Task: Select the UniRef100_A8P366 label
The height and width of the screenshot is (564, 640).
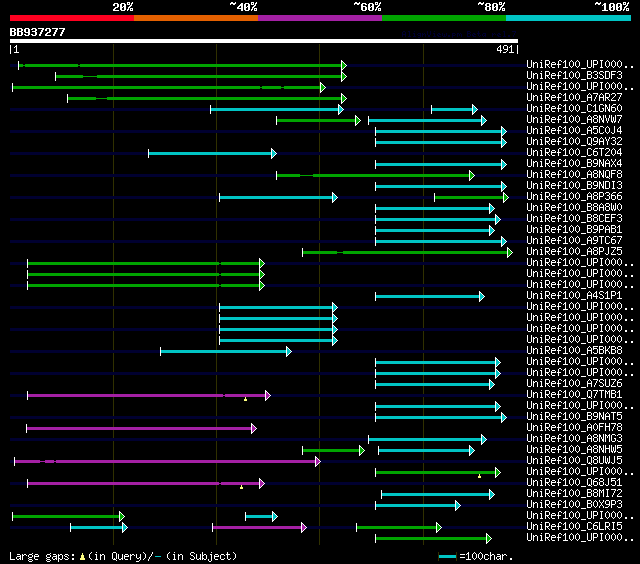Action: tap(574, 197)
